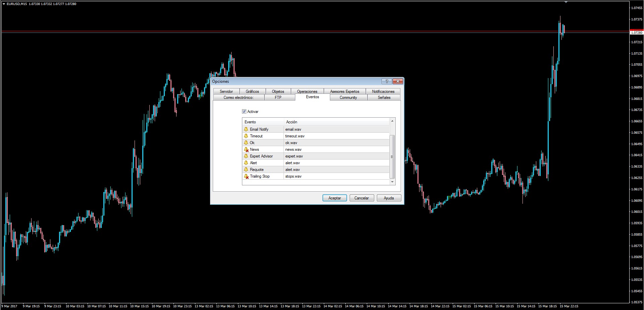Click the Expert Advisor bell icon
644x310 pixels.
click(x=246, y=156)
